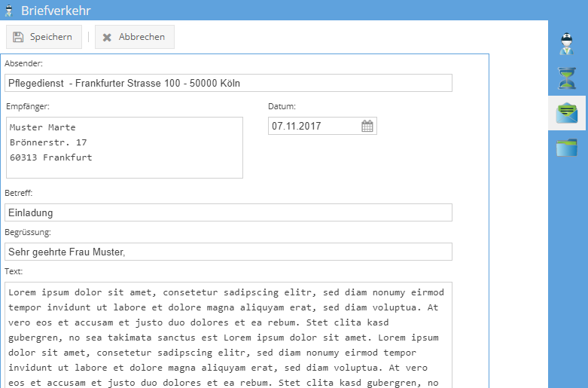
Task: Select the open envelope letter icon
Action: (x=567, y=113)
